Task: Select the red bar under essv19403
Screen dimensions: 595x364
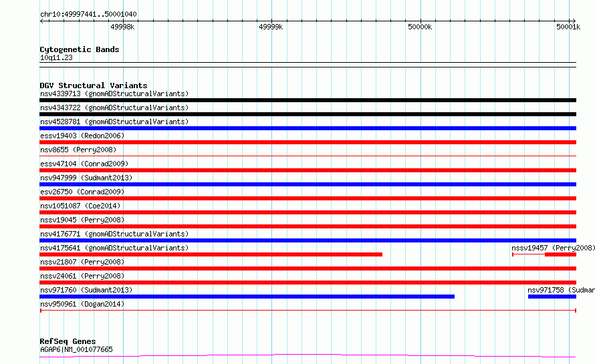Action: (308, 142)
